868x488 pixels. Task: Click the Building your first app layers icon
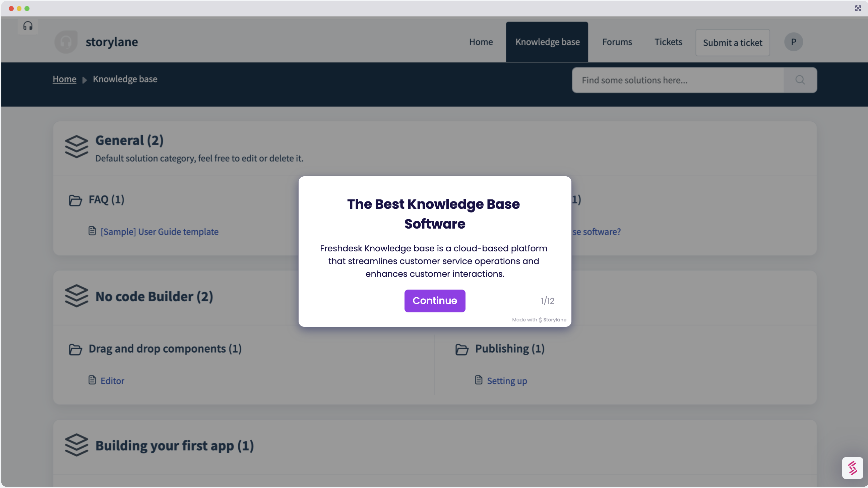pyautogui.click(x=77, y=445)
